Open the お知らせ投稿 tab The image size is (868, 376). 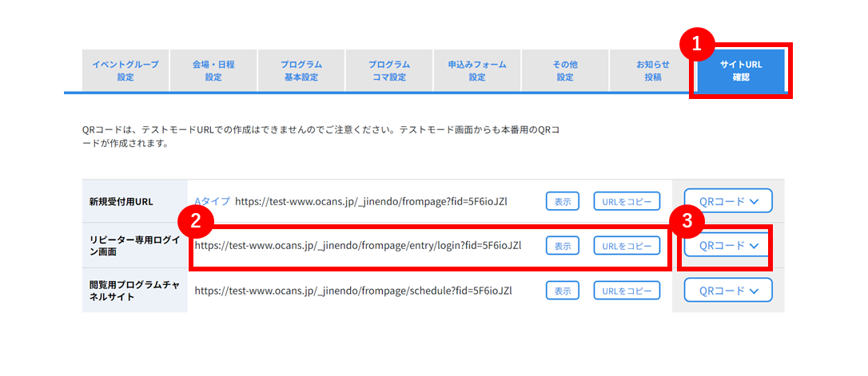click(x=653, y=71)
